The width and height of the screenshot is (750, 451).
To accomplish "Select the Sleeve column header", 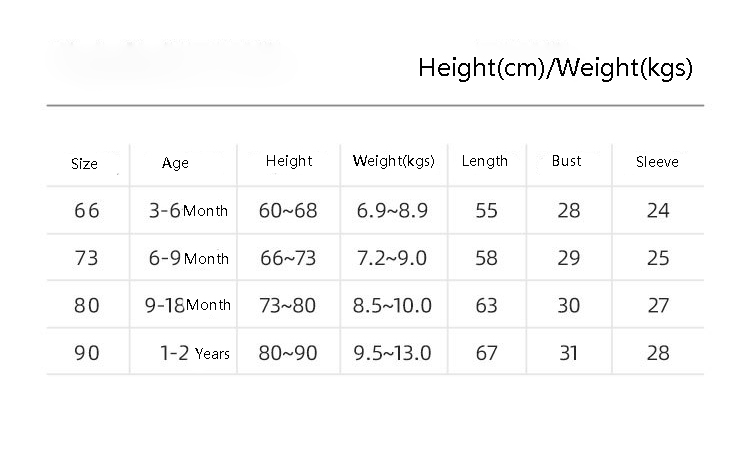I will pos(657,162).
